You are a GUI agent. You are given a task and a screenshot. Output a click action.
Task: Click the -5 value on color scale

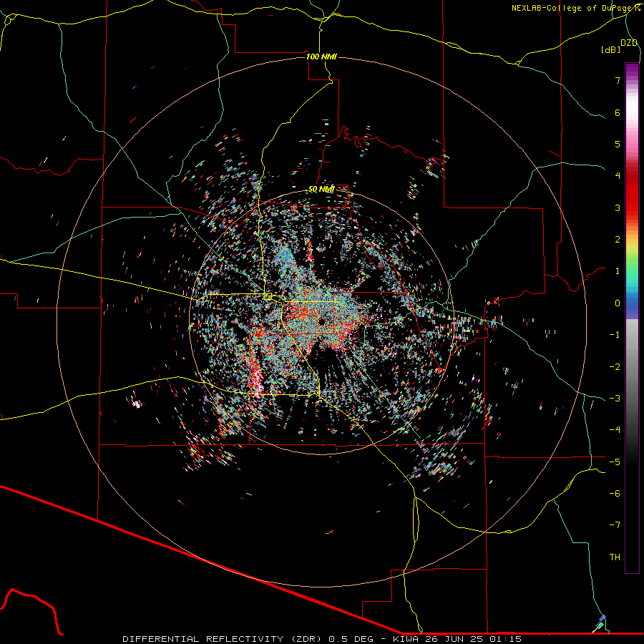(615, 462)
